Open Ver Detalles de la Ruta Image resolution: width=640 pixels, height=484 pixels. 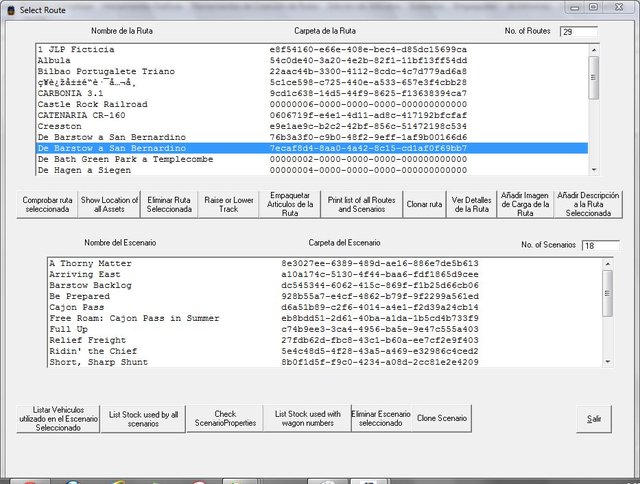469,204
